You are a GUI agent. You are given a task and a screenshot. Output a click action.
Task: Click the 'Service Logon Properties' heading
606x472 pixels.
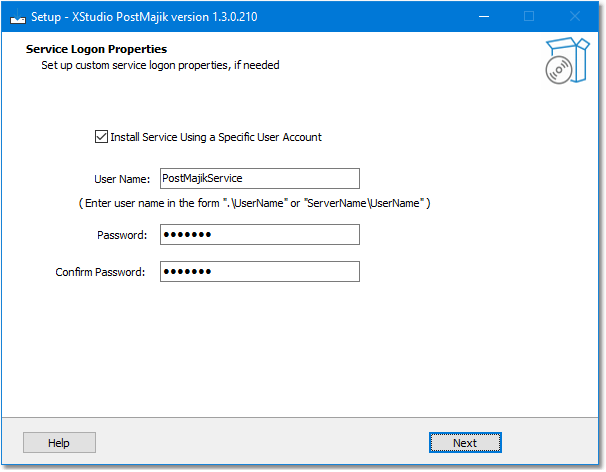click(x=96, y=49)
